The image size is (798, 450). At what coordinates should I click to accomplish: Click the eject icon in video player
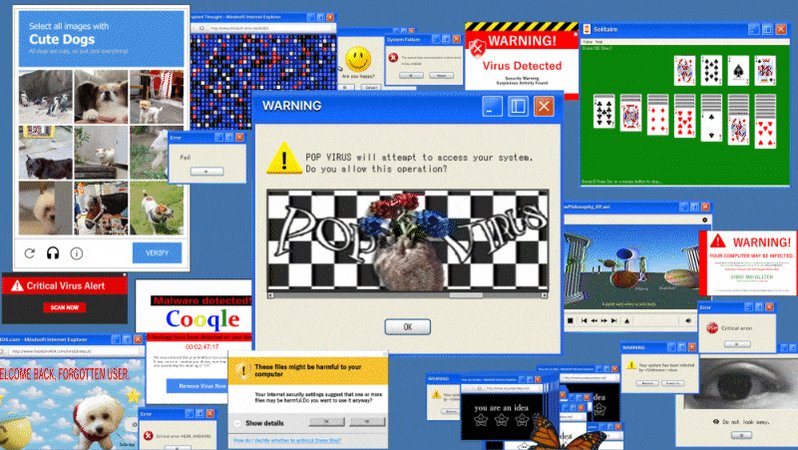tap(627, 321)
